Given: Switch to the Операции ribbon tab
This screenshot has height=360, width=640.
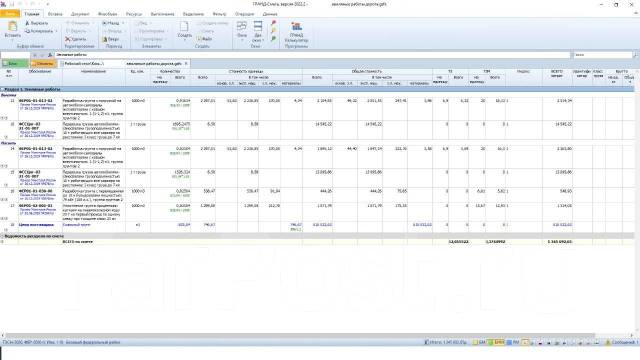Looking at the screenshot, I should [x=244, y=14].
